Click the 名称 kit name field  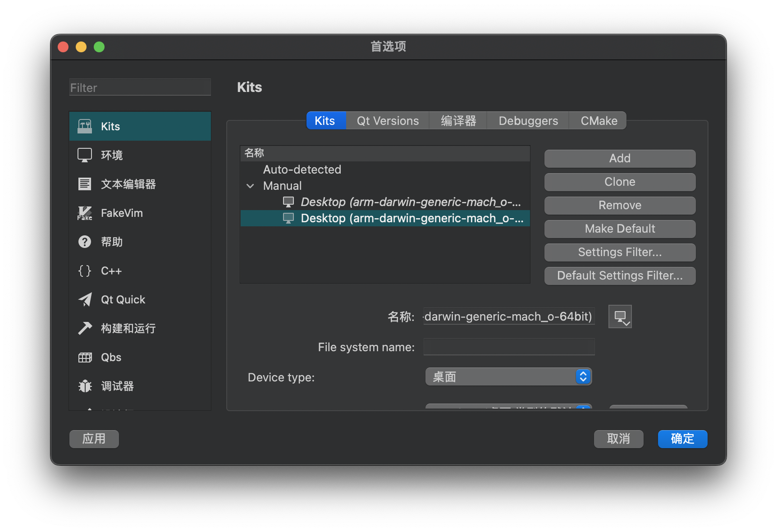point(509,316)
